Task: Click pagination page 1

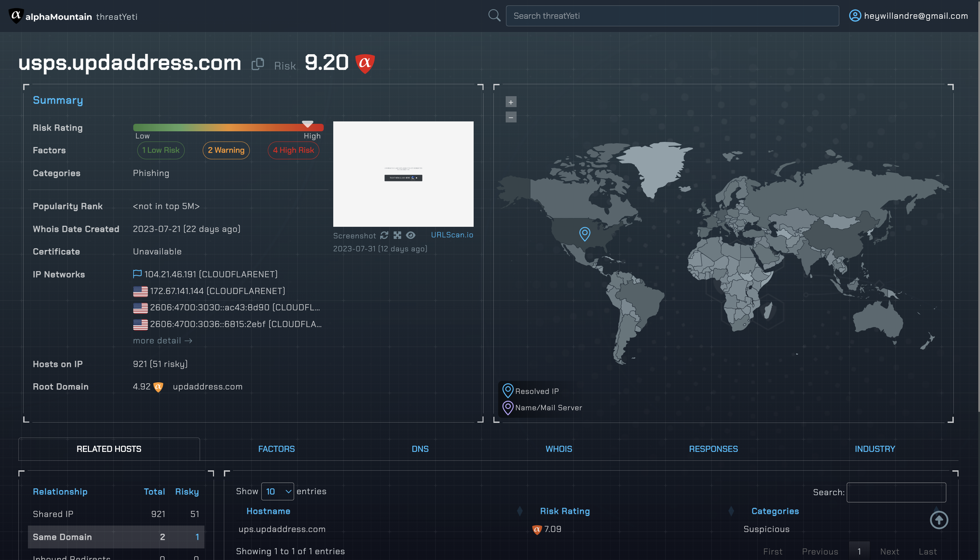Action: [859, 551]
